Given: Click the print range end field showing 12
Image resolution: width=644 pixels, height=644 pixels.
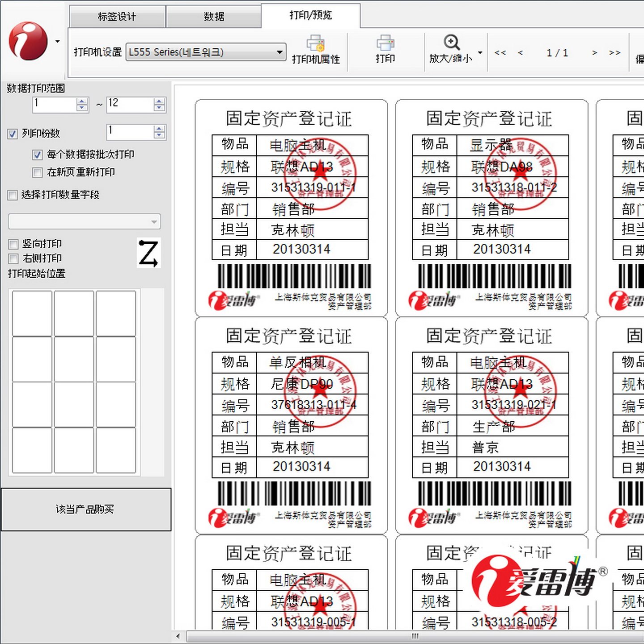Looking at the screenshot, I should (x=130, y=105).
